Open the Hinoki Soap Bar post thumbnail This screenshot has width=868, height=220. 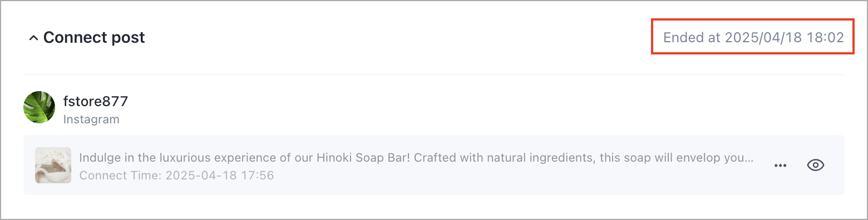(x=53, y=165)
